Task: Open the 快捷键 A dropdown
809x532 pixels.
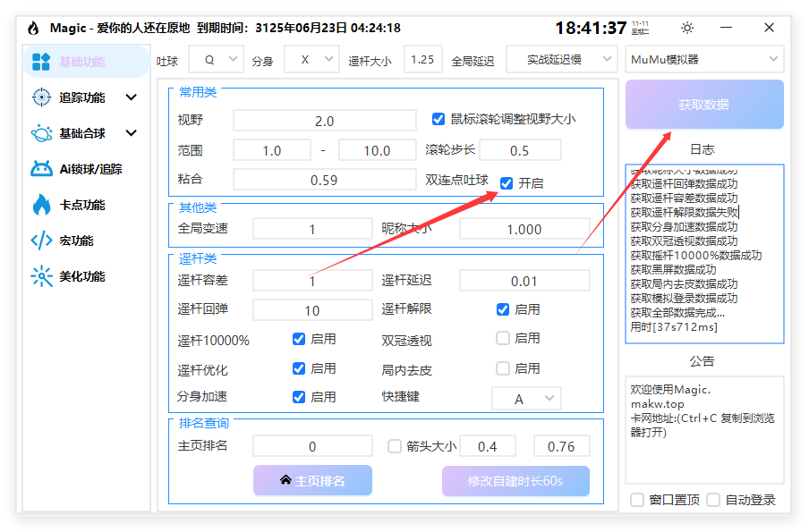Action: coord(526,397)
